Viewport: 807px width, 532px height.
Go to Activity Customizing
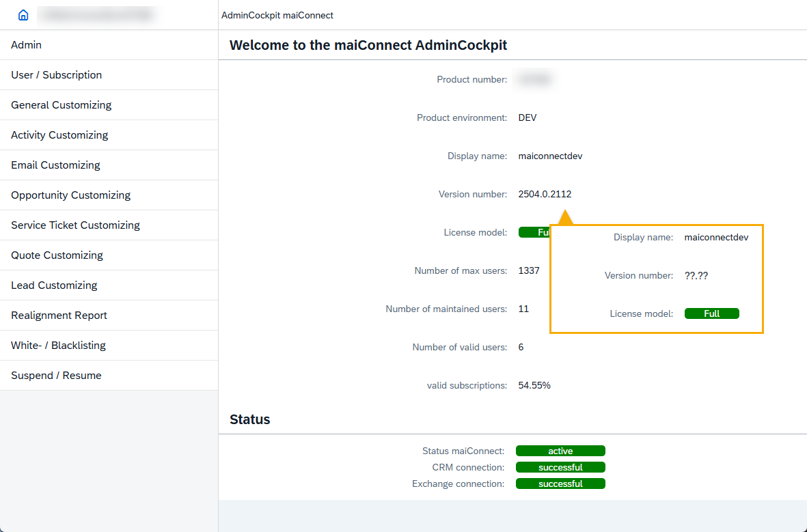(59, 135)
